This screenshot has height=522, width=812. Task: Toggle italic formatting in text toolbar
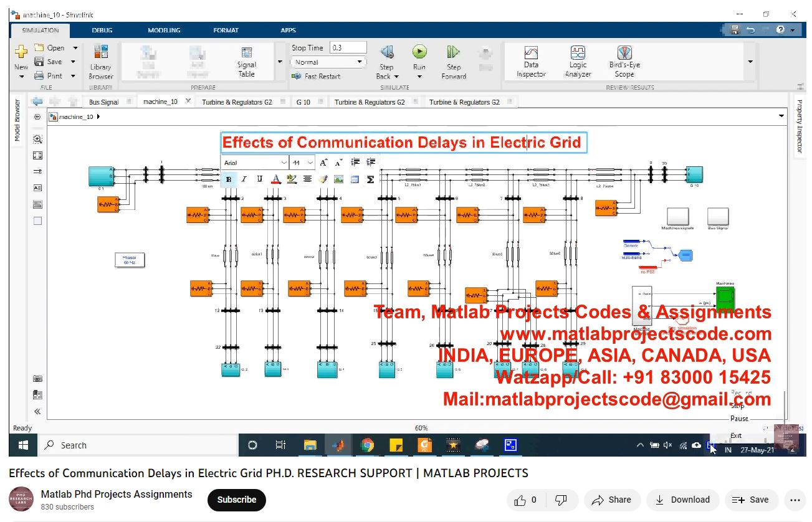(x=244, y=179)
